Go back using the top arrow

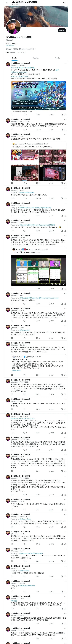point(7,3)
